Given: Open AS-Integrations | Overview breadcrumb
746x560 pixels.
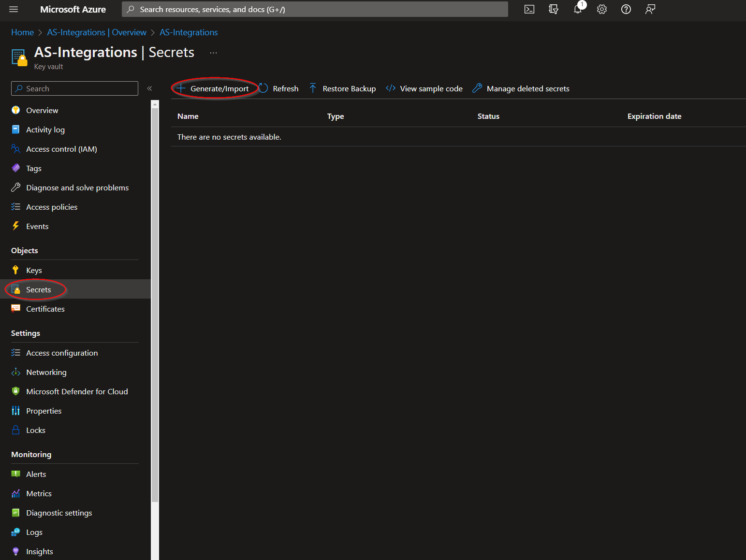Looking at the screenshot, I should 97,32.
